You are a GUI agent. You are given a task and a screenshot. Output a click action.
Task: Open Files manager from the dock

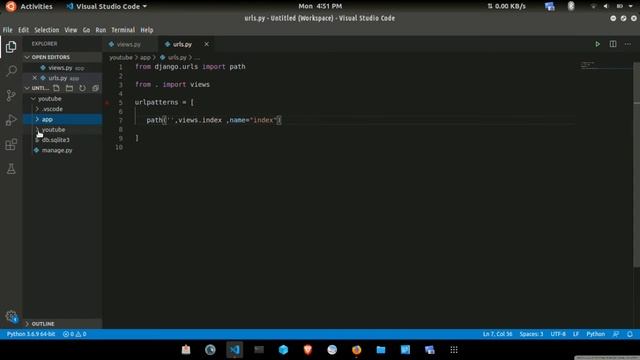pyautogui.click(x=381, y=350)
